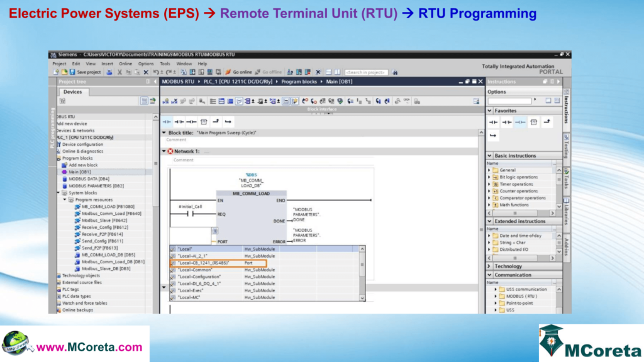Click Add new device in the project tree

click(74, 123)
